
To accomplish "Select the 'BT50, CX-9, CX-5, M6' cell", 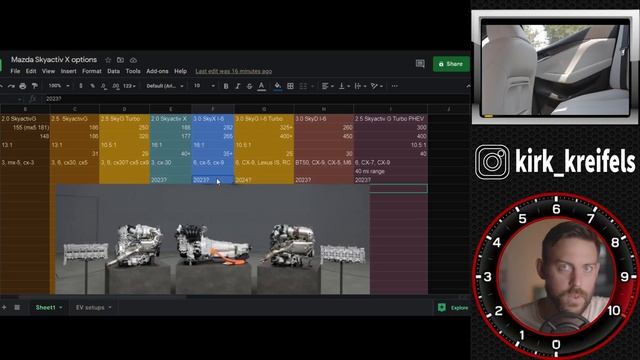I will [324, 162].
